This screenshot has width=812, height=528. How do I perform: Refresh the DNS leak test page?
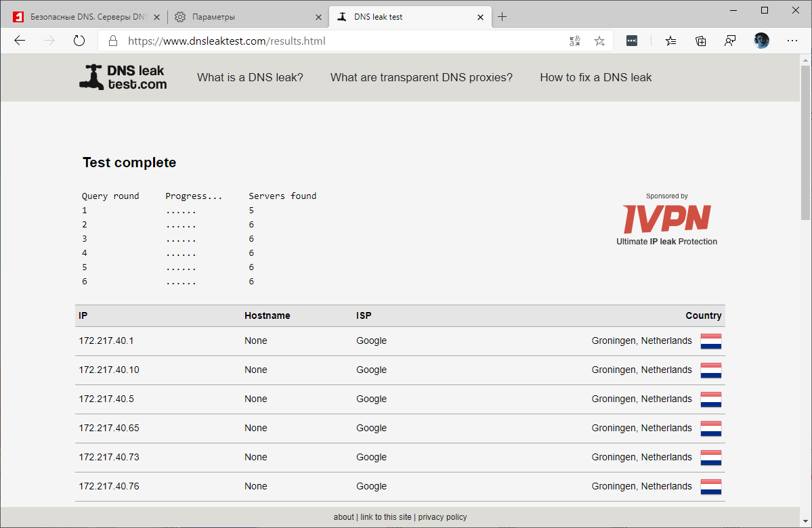(79, 41)
